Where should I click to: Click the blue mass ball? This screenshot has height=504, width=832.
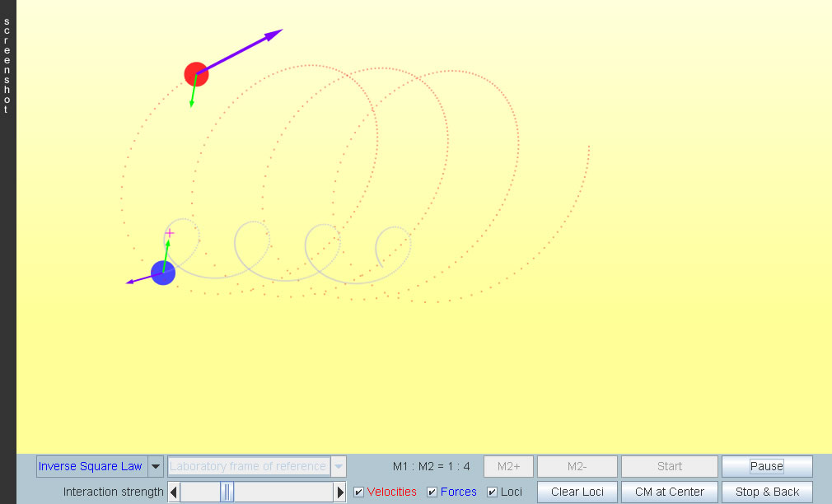pos(163,273)
